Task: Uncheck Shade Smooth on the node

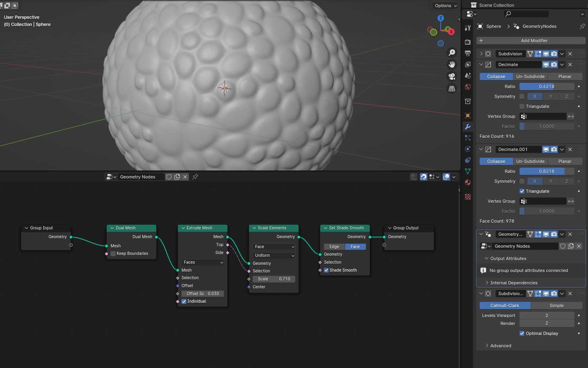Action: coord(326,270)
